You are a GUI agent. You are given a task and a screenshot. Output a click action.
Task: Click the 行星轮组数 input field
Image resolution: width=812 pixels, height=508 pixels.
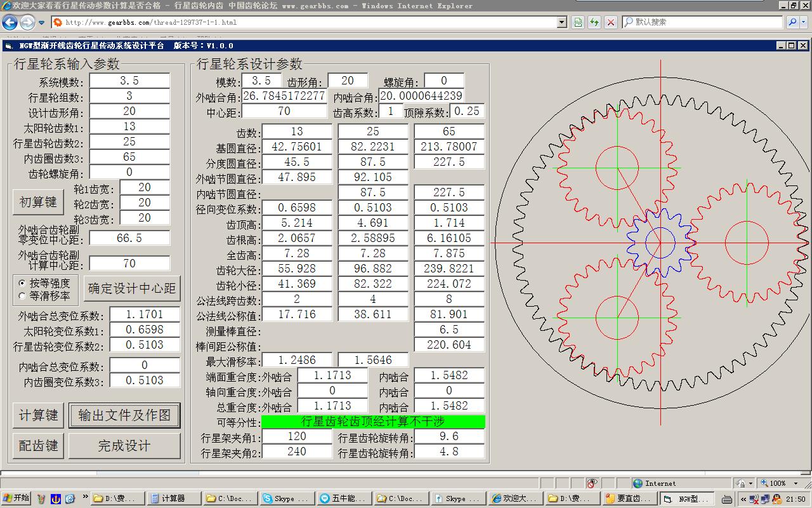[129, 96]
